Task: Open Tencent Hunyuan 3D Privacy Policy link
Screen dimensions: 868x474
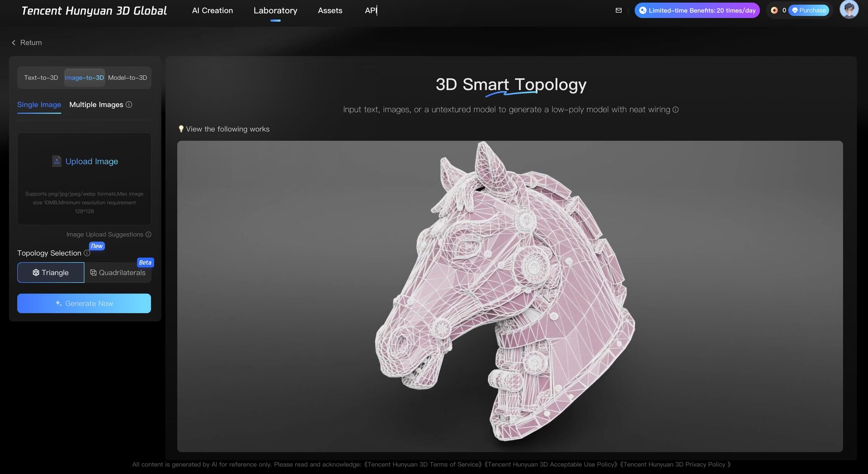Action: pyautogui.click(x=675, y=465)
